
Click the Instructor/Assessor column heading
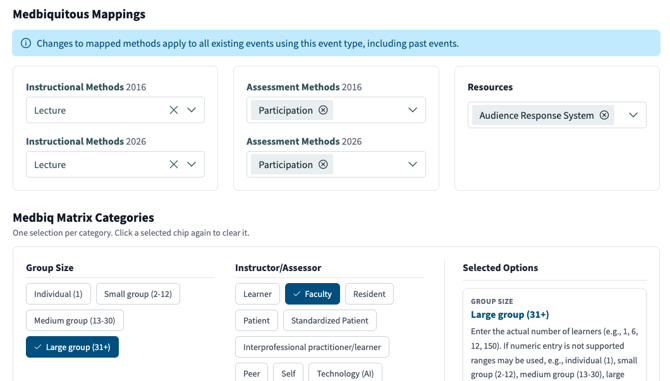(278, 268)
